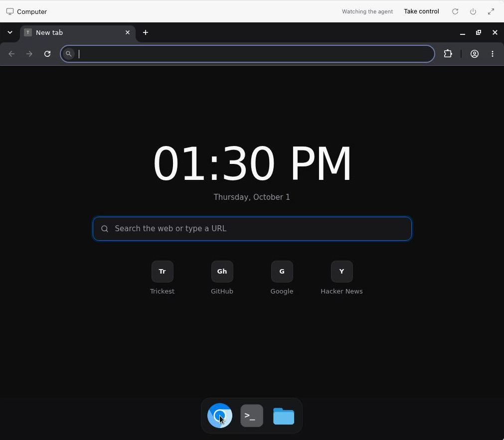
Task: Open the GitHub shortcut tile
Action: [222, 271]
